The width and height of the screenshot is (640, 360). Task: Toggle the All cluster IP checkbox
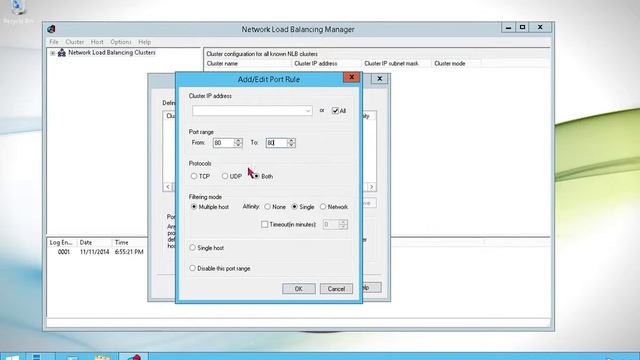(x=335, y=111)
